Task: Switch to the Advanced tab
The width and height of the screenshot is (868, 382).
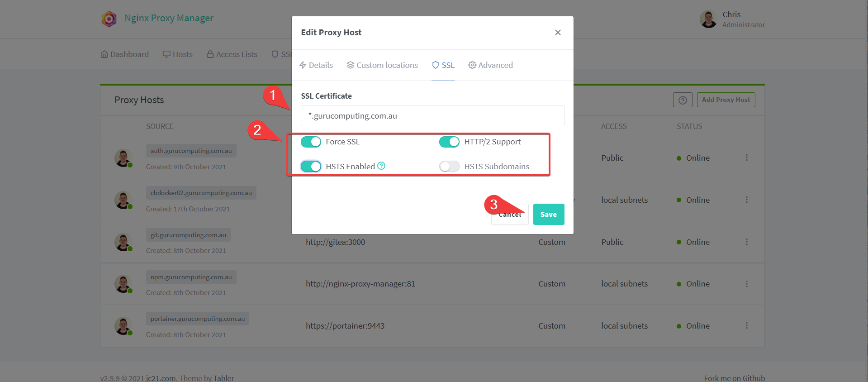Action: (x=491, y=65)
